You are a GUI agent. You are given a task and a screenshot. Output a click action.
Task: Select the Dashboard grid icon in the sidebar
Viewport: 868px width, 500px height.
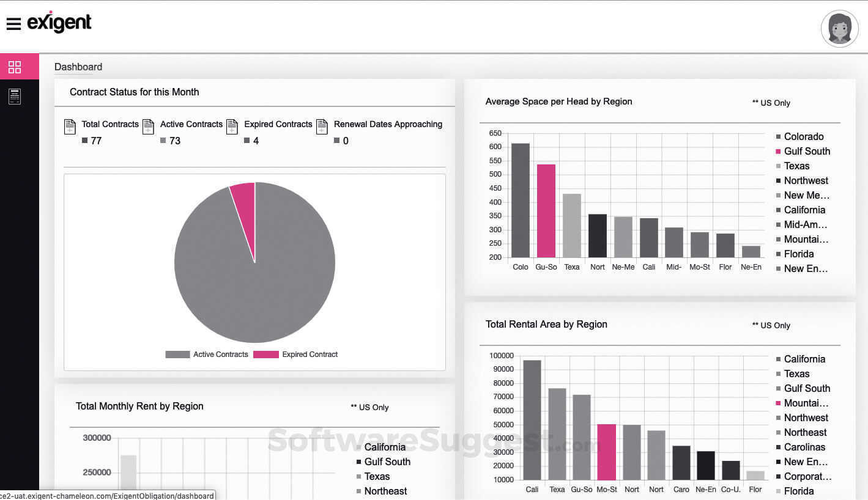(x=15, y=67)
